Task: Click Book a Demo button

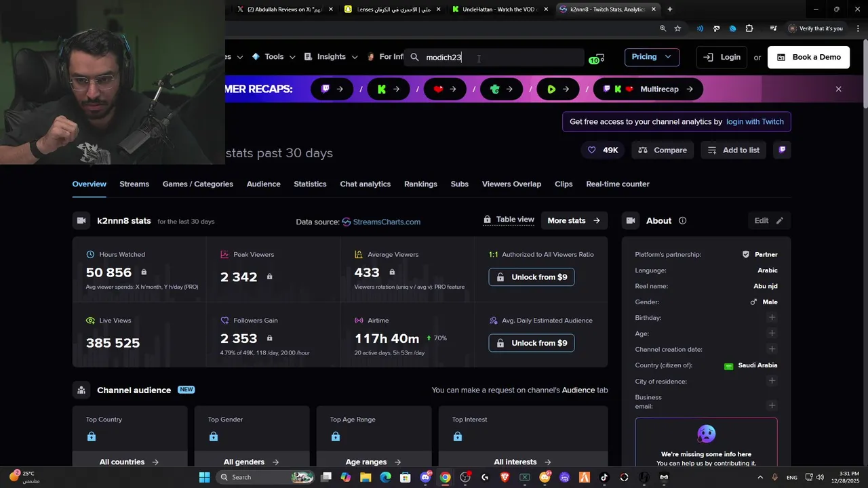Action: tap(808, 57)
